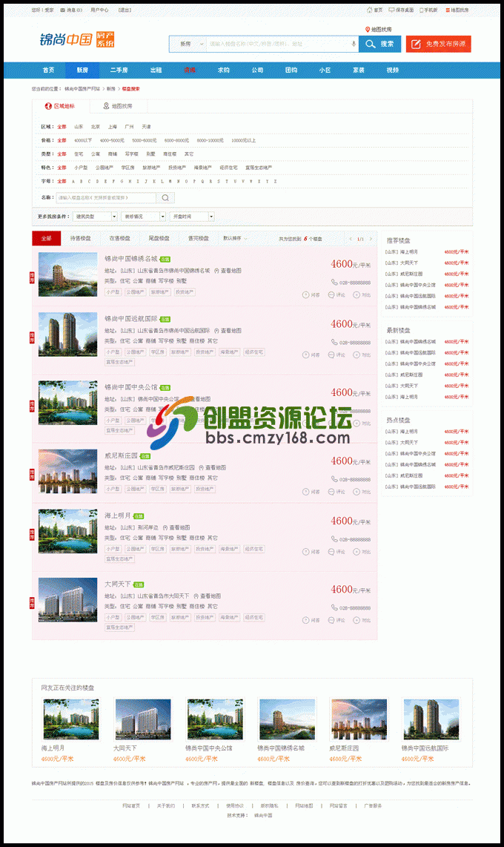Click the microphone icon in the search box
This screenshot has width=504, height=847.
pos(354,44)
